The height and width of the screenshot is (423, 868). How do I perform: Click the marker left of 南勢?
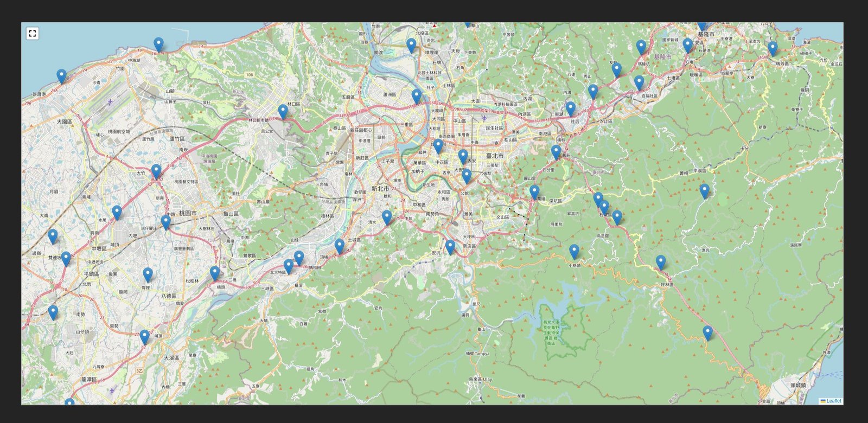[53, 313]
